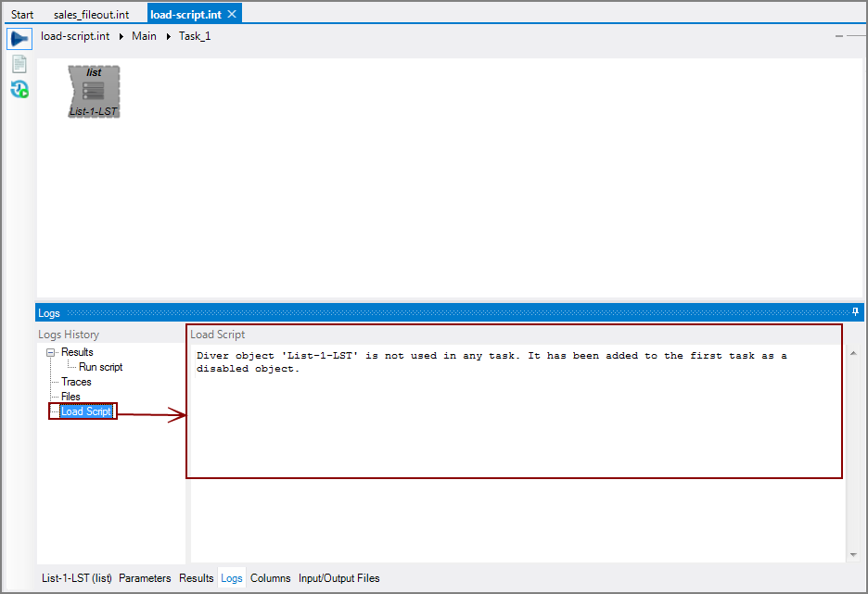Open the script document icon in sidebar

[19, 63]
